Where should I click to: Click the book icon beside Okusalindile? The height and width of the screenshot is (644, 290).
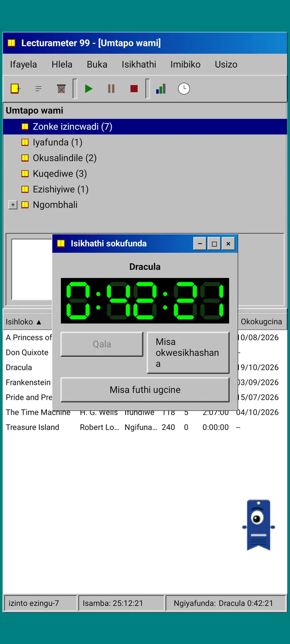coord(25,158)
